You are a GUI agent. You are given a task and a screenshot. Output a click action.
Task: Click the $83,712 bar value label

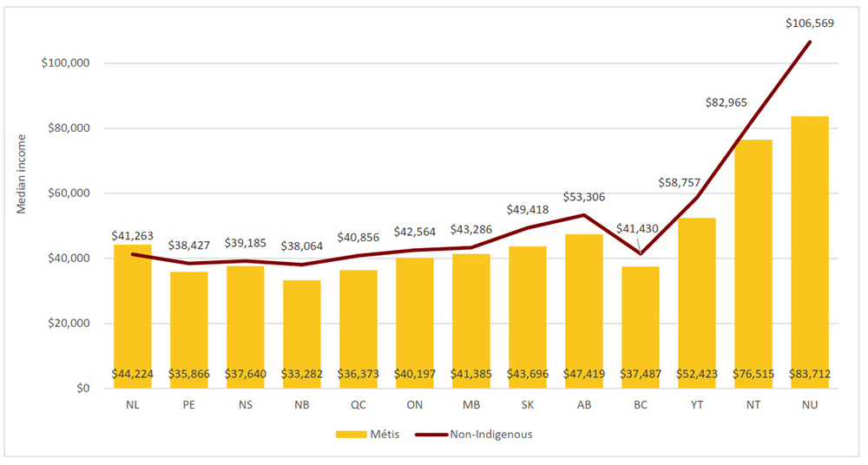coord(809,373)
